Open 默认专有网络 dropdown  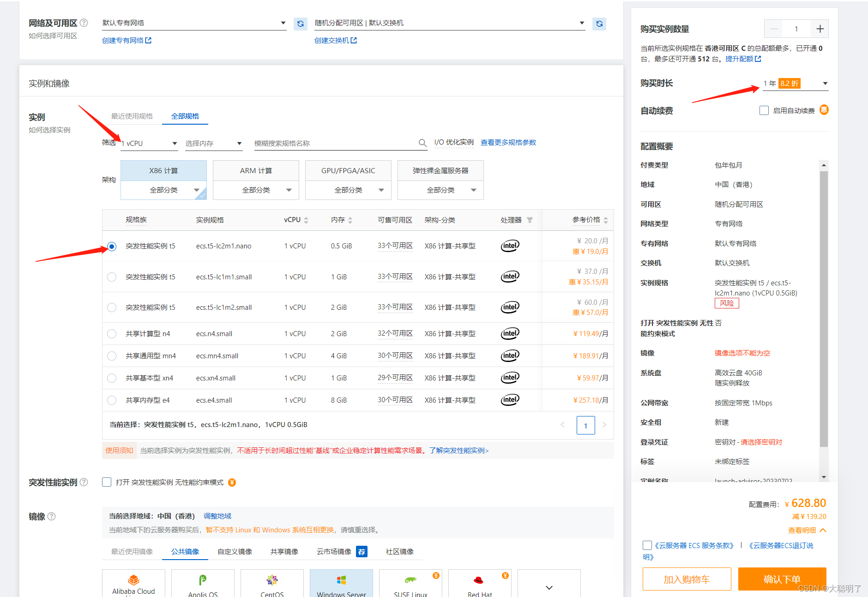[x=194, y=23]
